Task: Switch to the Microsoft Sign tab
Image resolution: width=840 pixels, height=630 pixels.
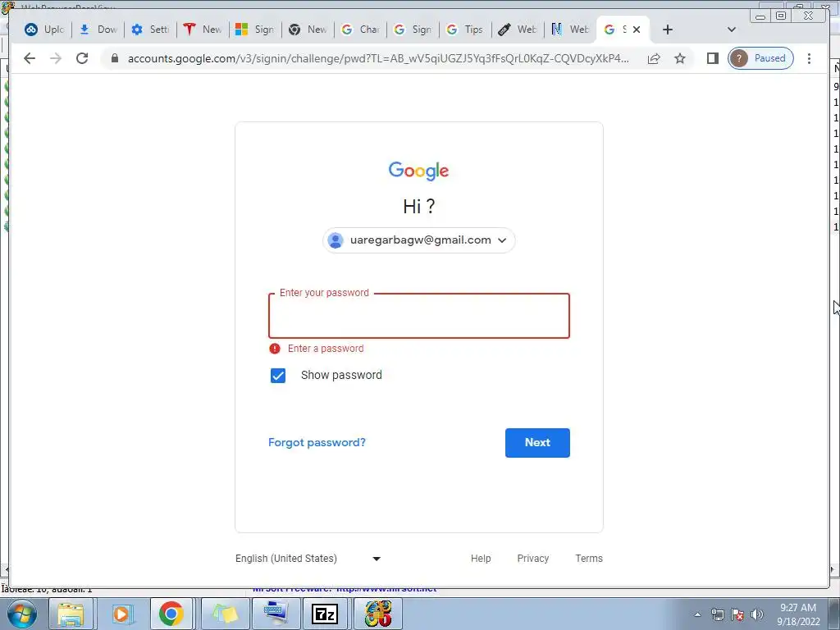Action: [x=256, y=30]
